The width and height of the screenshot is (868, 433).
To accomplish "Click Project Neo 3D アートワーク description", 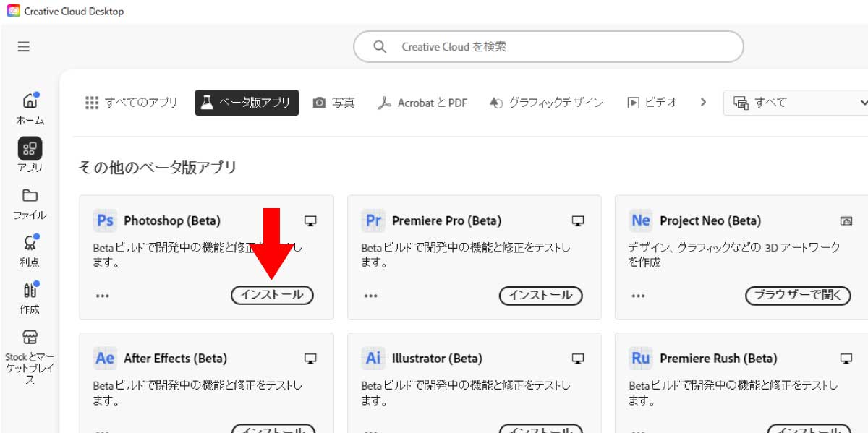I will (x=735, y=254).
